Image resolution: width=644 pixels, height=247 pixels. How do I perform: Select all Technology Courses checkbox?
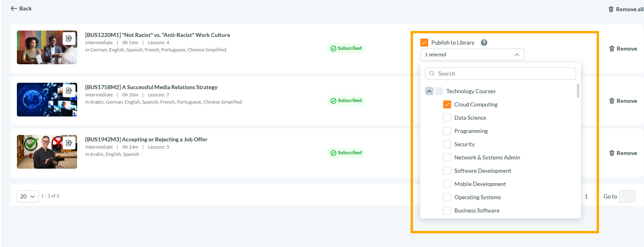[439, 91]
